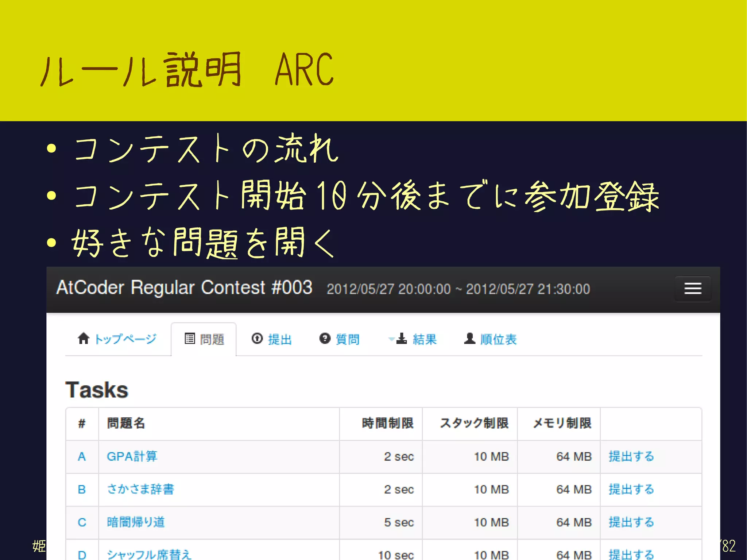Click the 5 sec value for 暗闇帰り道
The image size is (747, 560).
[x=399, y=522]
